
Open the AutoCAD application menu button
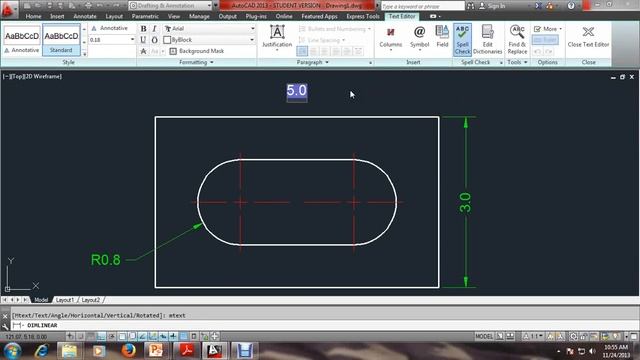pos(7,9)
